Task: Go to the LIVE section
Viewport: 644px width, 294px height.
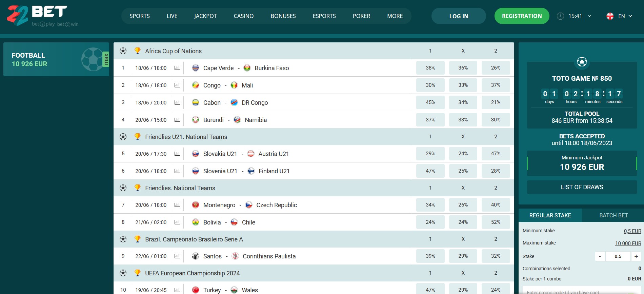Action: pyautogui.click(x=172, y=16)
